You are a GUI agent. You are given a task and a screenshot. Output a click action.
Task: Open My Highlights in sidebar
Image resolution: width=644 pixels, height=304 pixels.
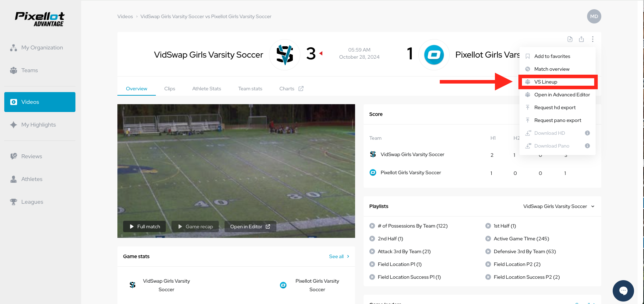[40, 125]
